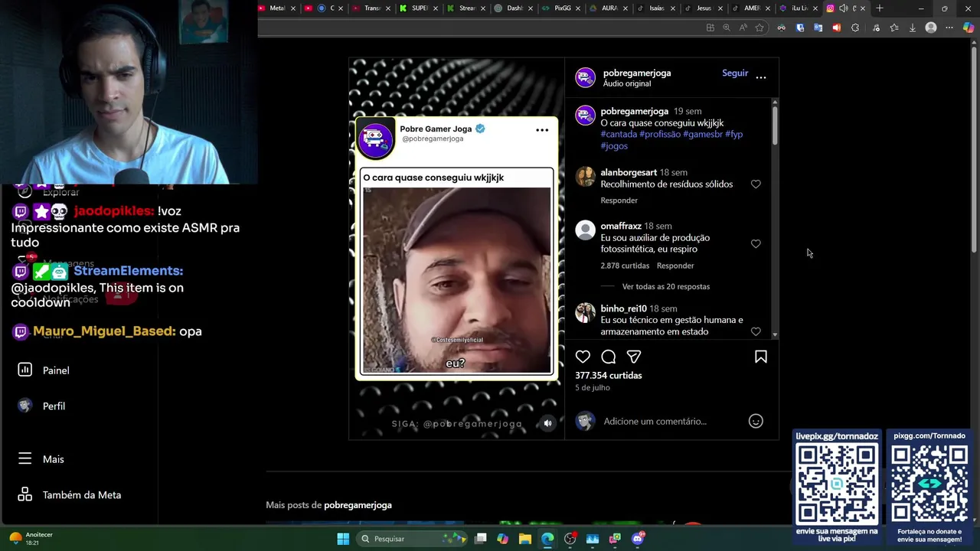The width and height of the screenshot is (980, 551).
Task: Open the three-dot post options menu
Action: pos(761,77)
